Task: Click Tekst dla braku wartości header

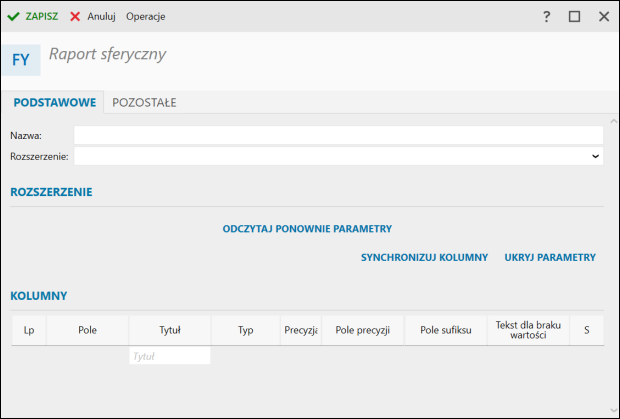Action: tap(528, 330)
